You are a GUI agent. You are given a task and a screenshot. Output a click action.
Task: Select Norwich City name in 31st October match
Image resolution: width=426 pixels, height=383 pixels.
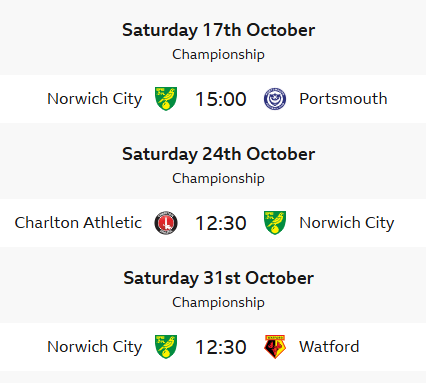[x=95, y=347]
